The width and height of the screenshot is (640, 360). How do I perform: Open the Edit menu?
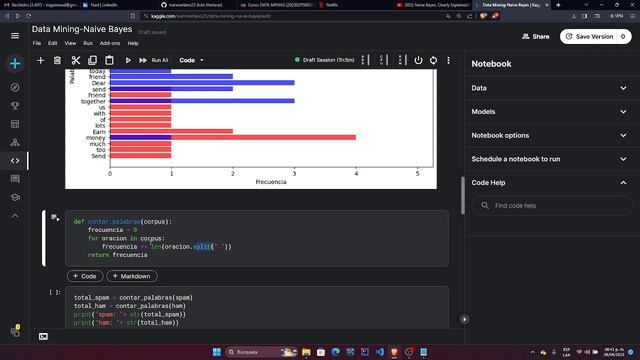click(x=53, y=43)
